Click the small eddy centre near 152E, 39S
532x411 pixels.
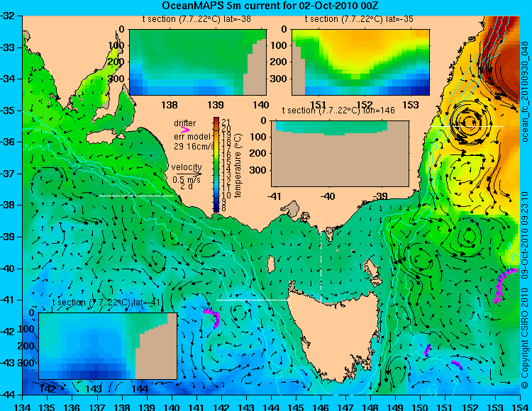point(469,235)
